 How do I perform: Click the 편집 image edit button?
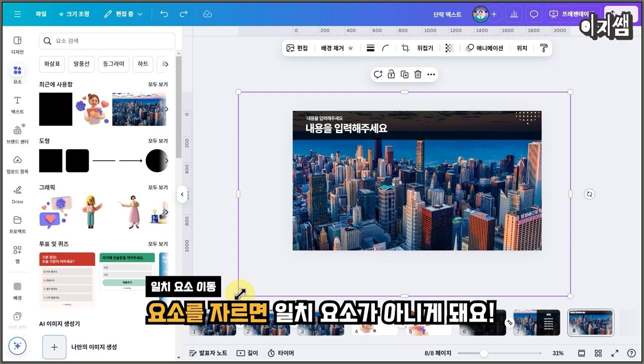pyautogui.click(x=297, y=48)
